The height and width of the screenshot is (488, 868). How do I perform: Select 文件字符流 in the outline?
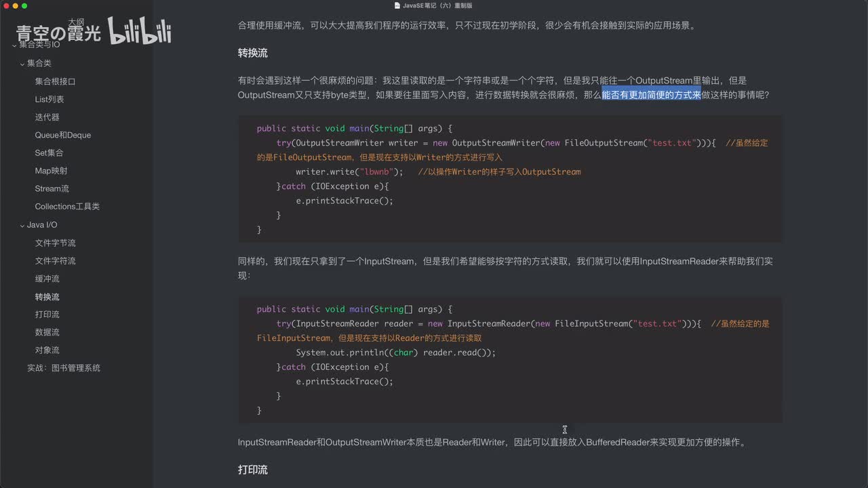(56, 261)
